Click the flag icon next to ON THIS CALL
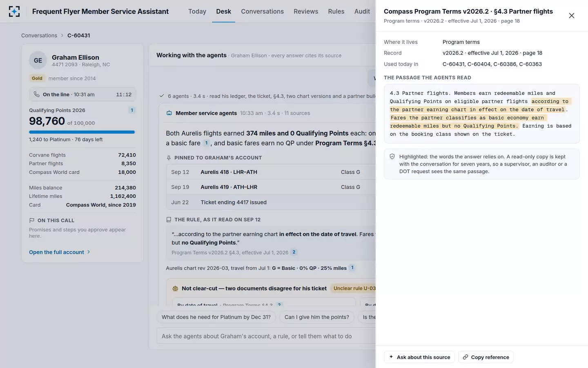This screenshot has width=588, height=368. [32, 220]
